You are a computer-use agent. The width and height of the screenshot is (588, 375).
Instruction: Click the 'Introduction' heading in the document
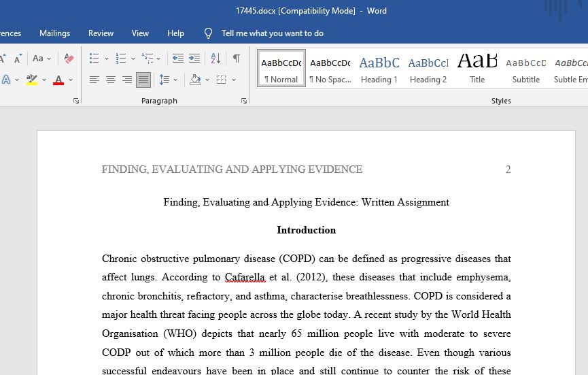click(307, 230)
